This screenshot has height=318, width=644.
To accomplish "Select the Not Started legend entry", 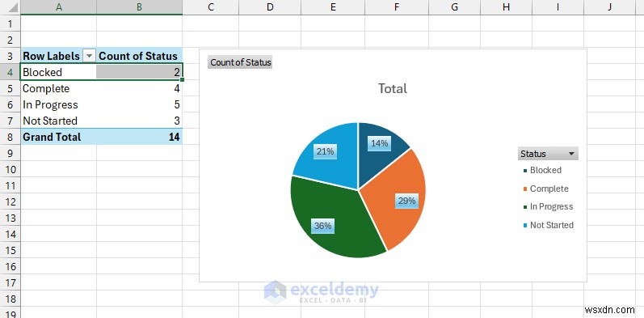I will click(x=549, y=225).
